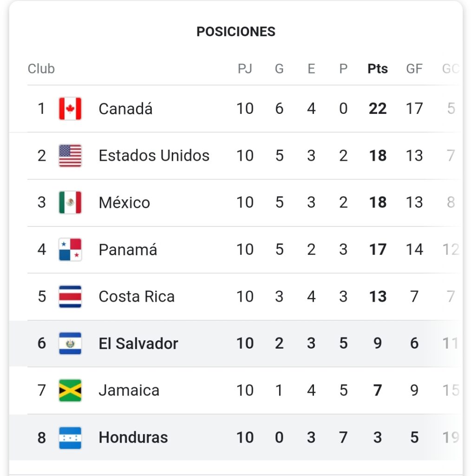Select the El Salvador row name
This screenshot has width=471, height=476.
point(138,344)
